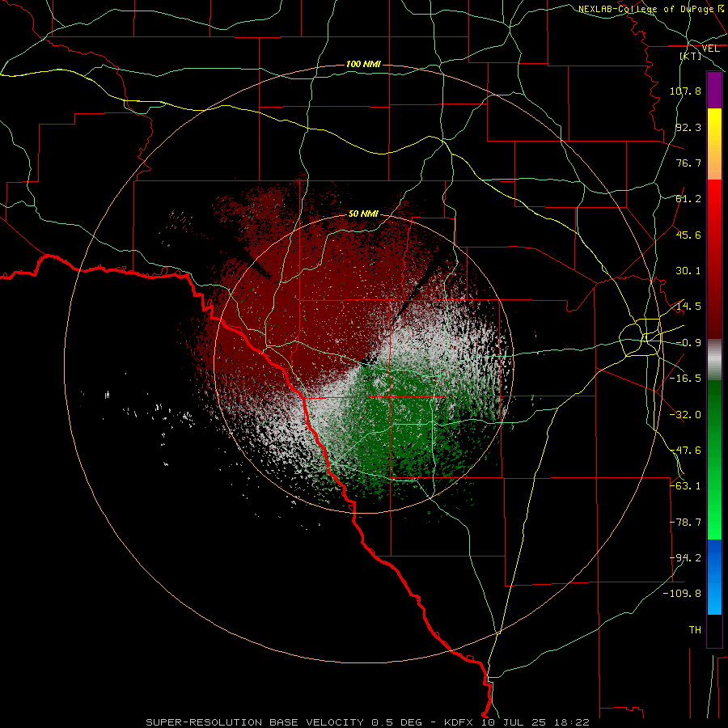Click the 61.2 legend value
The image size is (728, 728).
(x=688, y=199)
